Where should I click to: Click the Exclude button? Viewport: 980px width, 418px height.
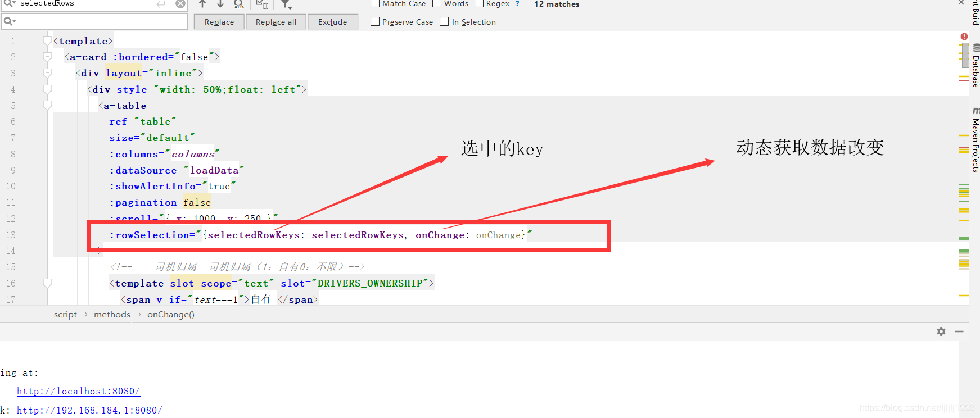point(333,22)
